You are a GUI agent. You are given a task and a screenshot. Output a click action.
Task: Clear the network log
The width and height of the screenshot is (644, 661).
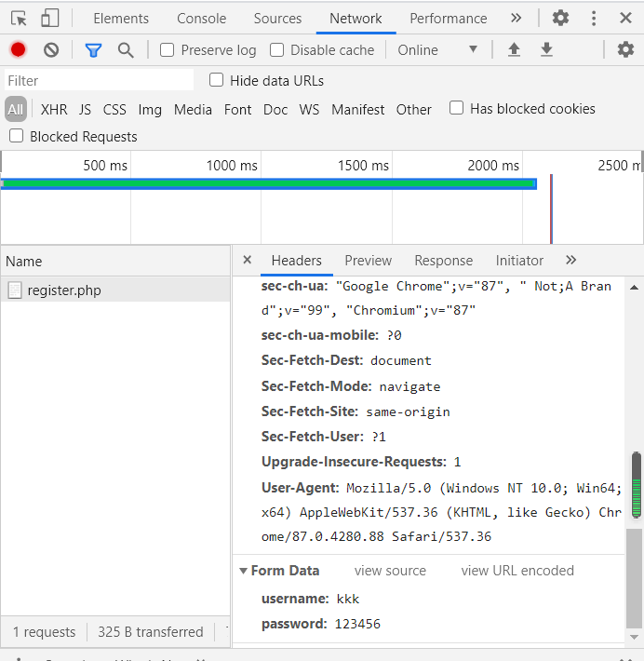coord(51,50)
